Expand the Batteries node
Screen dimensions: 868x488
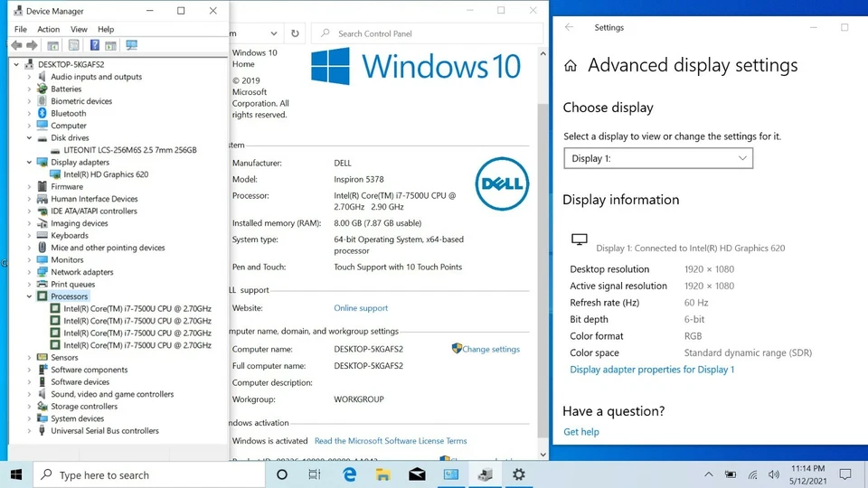[x=29, y=89]
